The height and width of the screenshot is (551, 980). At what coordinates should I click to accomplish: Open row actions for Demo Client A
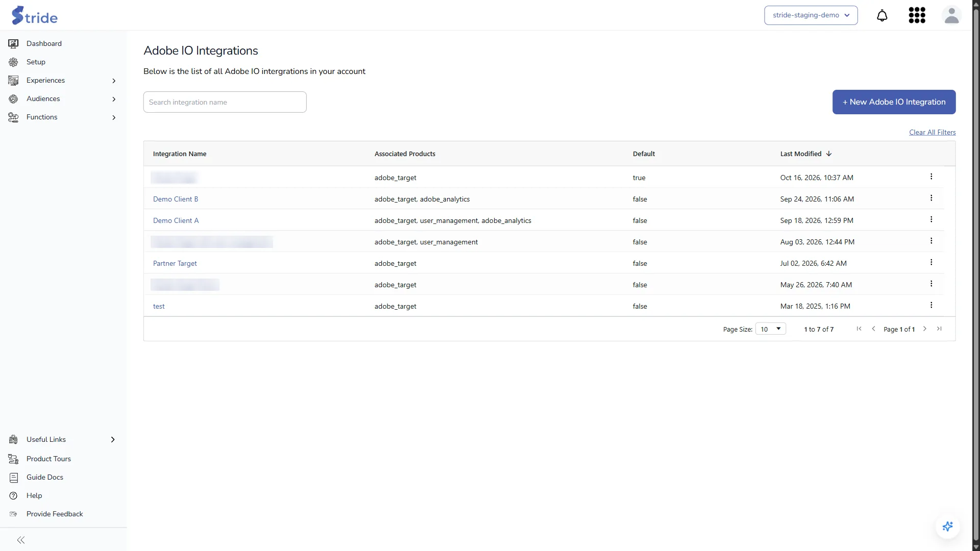(x=931, y=219)
